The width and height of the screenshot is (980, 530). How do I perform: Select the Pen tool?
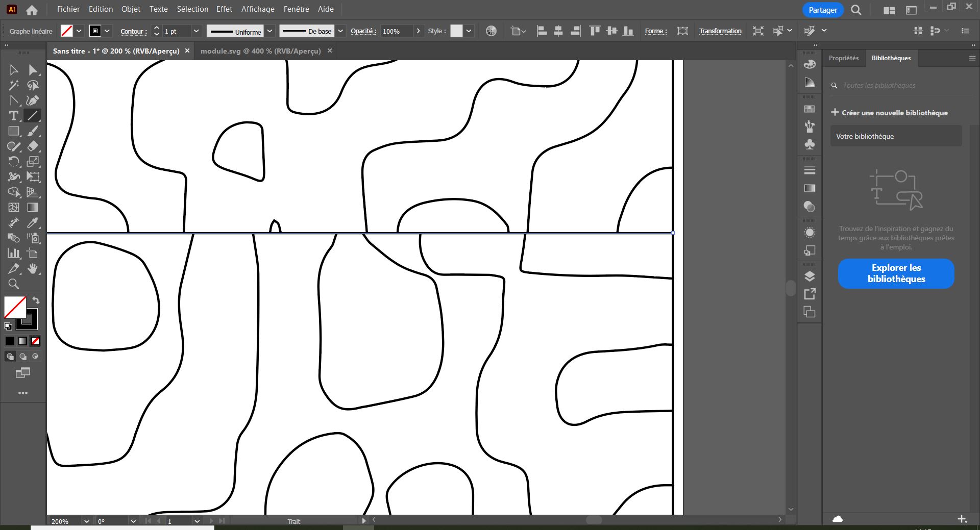coord(33,100)
